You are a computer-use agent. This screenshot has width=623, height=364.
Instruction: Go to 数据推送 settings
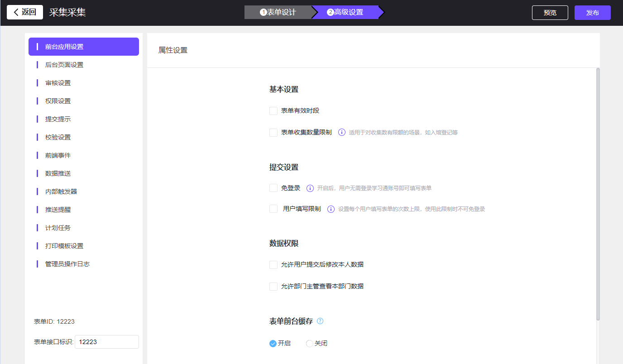click(x=84, y=173)
